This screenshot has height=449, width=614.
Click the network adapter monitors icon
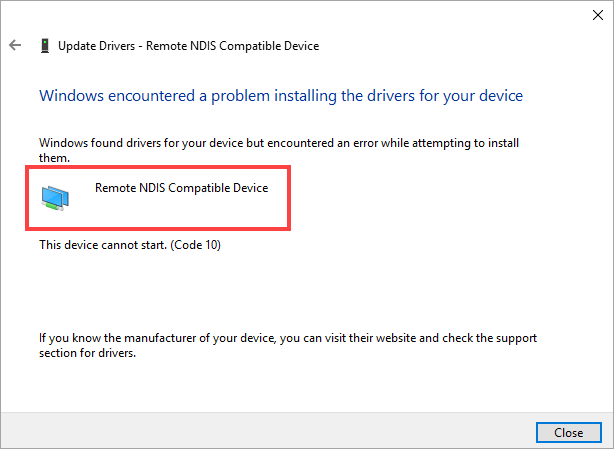pos(56,197)
